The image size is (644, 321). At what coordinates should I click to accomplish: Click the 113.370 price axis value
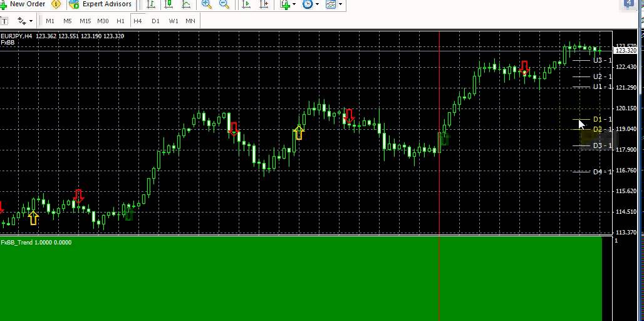(626, 233)
